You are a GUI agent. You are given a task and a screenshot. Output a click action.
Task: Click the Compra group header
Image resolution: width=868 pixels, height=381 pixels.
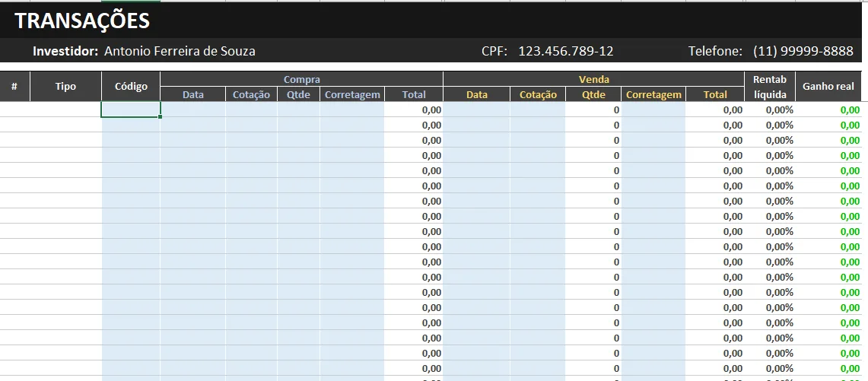(x=301, y=79)
